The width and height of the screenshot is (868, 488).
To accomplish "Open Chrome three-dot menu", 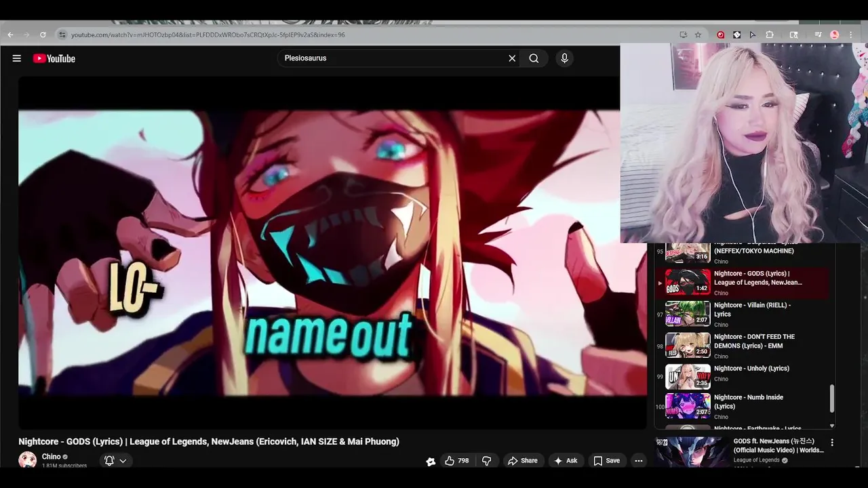I will [852, 35].
